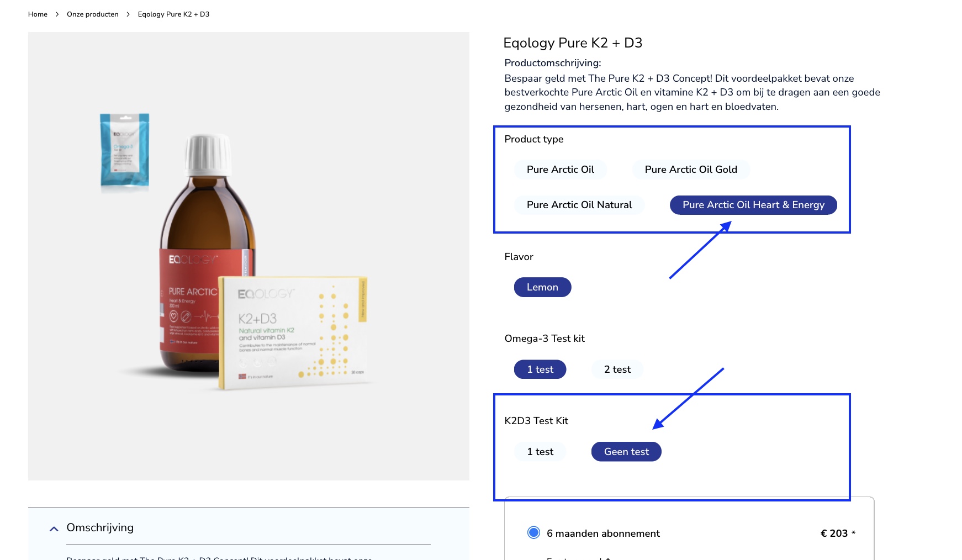962x560 pixels.
Task: Select Pure Arctic Oil Heart & Energy
Action: (x=753, y=205)
